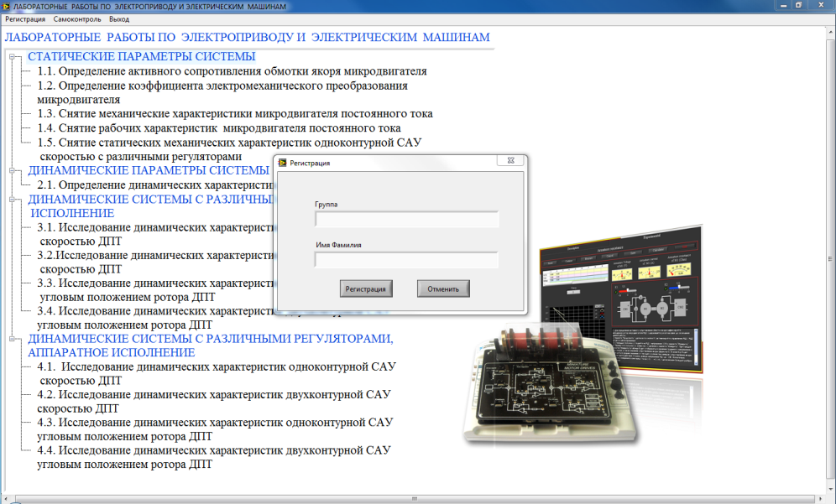The image size is (836, 504).
Task: Open lab 3.4 in the tree
Action: [154, 318]
